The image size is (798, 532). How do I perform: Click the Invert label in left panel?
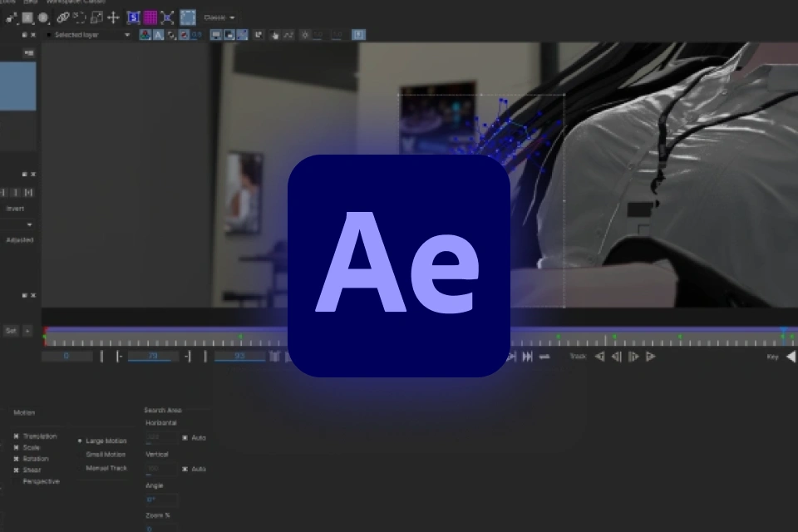coord(15,209)
